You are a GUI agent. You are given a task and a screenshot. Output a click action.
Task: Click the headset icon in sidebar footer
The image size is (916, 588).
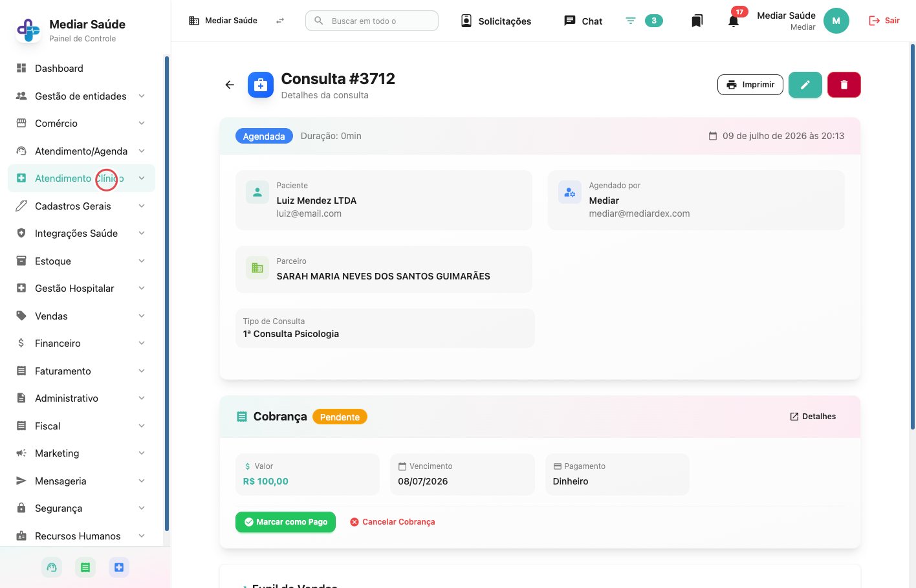point(52,567)
